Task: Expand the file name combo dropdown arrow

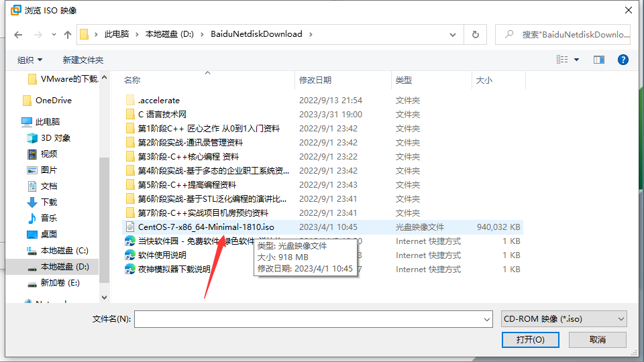Action: point(487,319)
